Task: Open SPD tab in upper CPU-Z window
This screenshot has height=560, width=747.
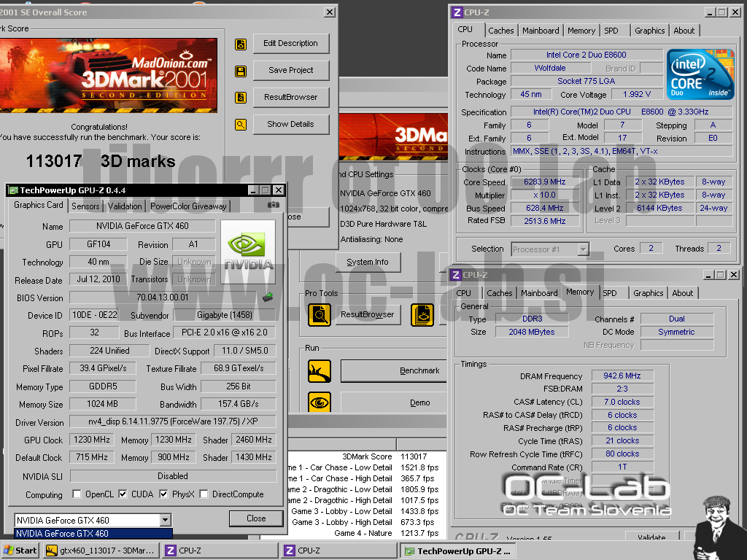Action: [x=611, y=31]
